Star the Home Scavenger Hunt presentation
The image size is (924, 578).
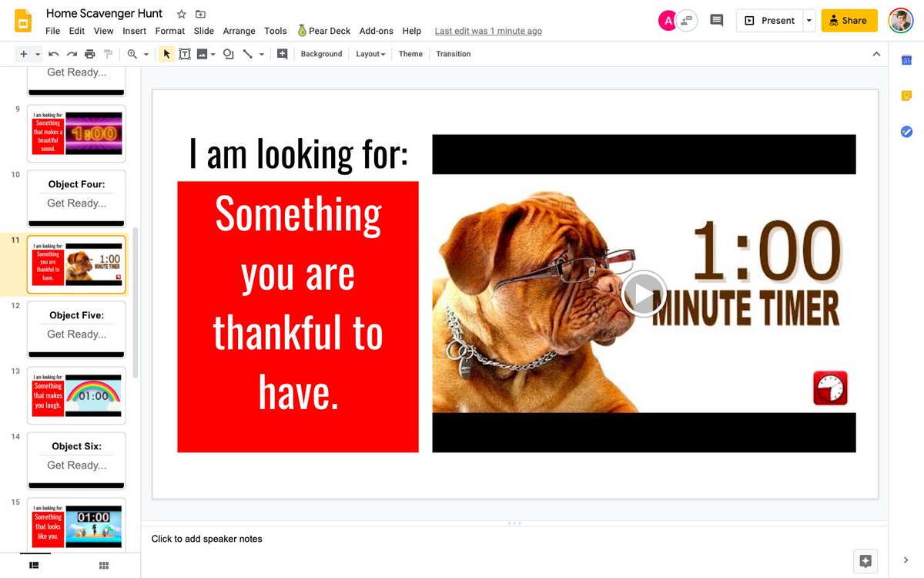pyautogui.click(x=182, y=14)
